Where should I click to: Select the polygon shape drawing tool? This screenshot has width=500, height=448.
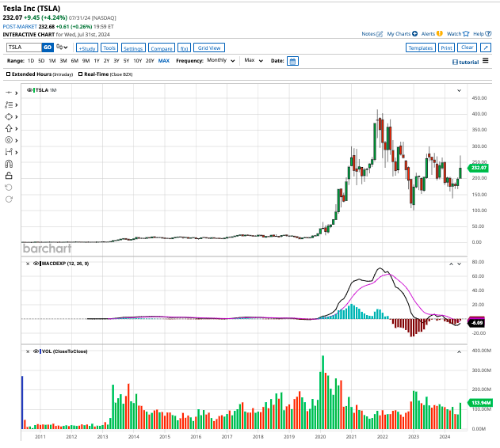[x=9, y=116]
